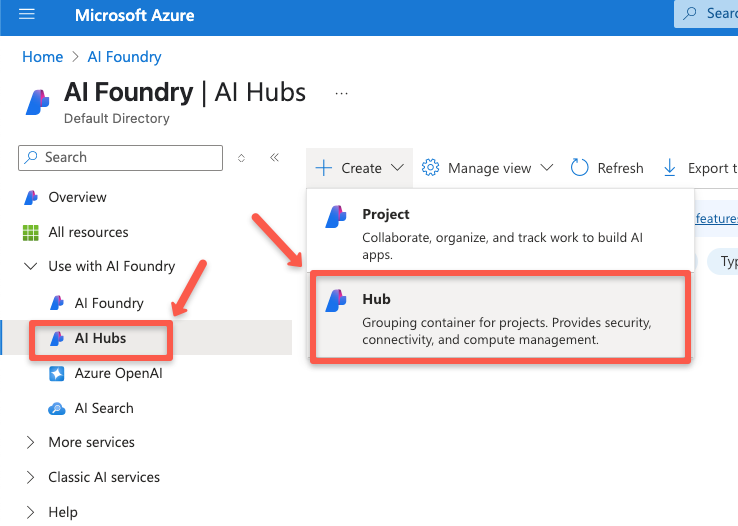Viewport: 738px width, 526px height.
Task: Click the AI Foundry page header logo
Action: [38, 102]
